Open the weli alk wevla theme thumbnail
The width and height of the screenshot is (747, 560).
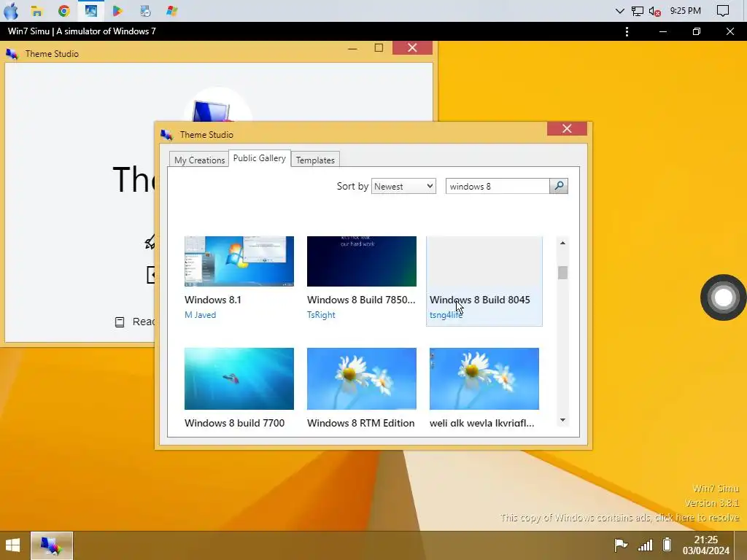[484, 378]
